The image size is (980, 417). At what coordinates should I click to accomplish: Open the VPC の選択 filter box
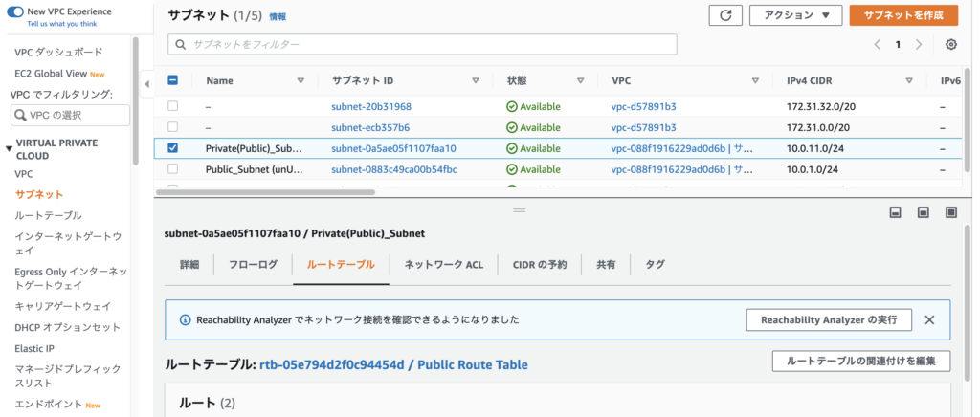(x=70, y=115)
